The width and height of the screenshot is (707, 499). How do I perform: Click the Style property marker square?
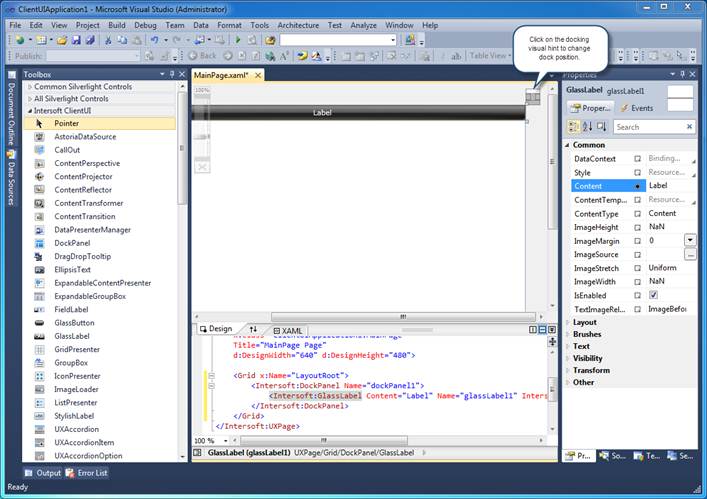[638, 173]
